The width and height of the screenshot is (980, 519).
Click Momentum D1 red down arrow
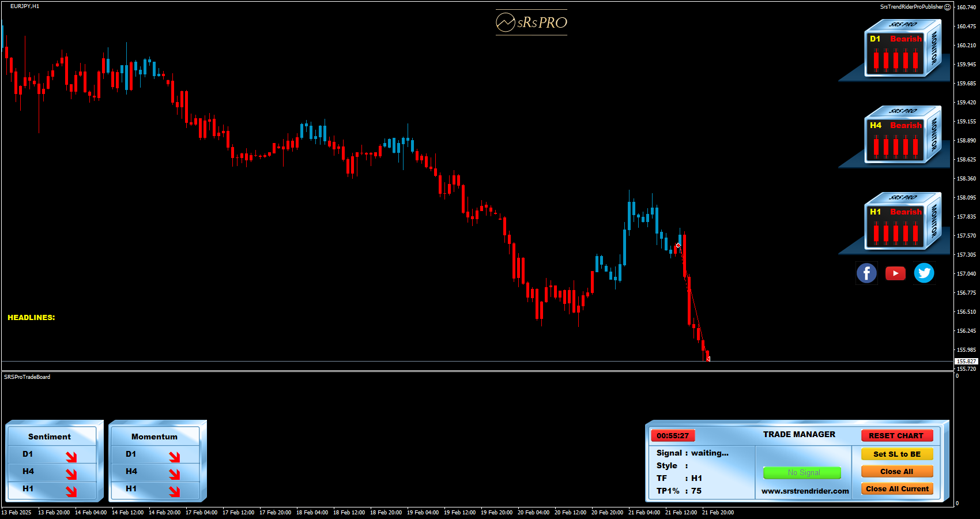[x=175, y=457]
